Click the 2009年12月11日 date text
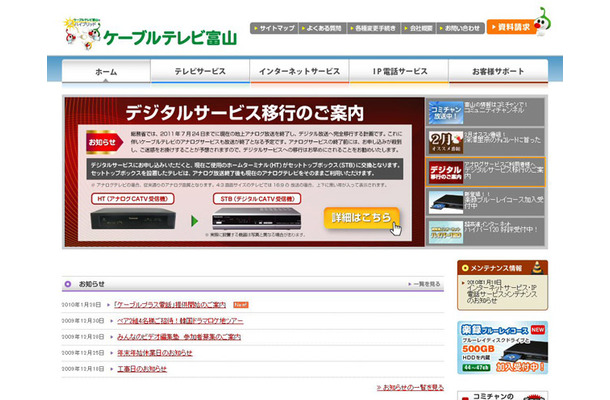This screenshot has height=400, width=610. point(82,368)
